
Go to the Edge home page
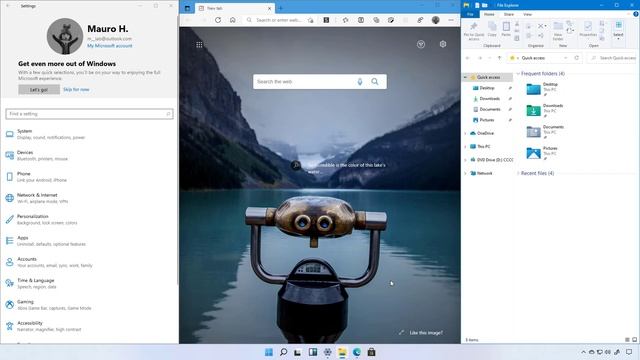pyautogui.click(x=233, y=20)
